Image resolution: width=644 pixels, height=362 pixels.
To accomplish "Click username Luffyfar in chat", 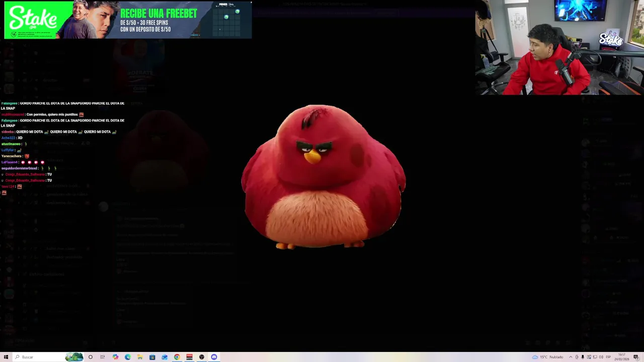I will pyautogui.click(x=8, y=150).
